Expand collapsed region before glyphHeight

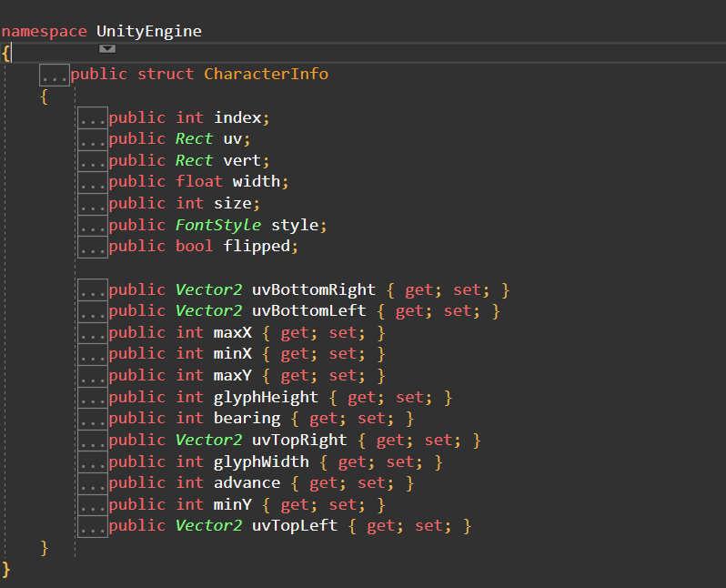[93, 397]
